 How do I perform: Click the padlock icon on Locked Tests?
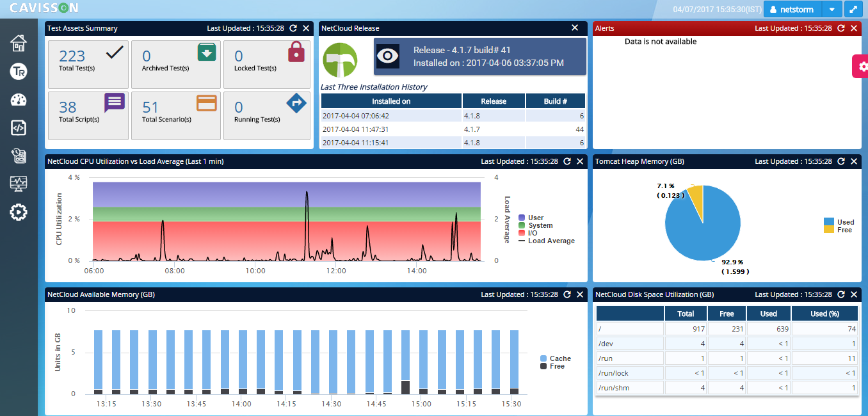pyautogui.click(x=296, y=52)
